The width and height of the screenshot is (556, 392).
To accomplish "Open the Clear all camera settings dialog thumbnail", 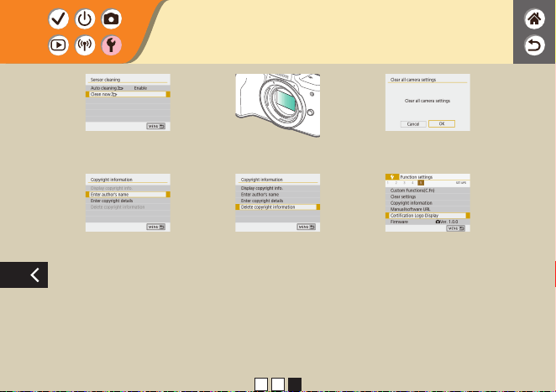I will coord(427,102).
